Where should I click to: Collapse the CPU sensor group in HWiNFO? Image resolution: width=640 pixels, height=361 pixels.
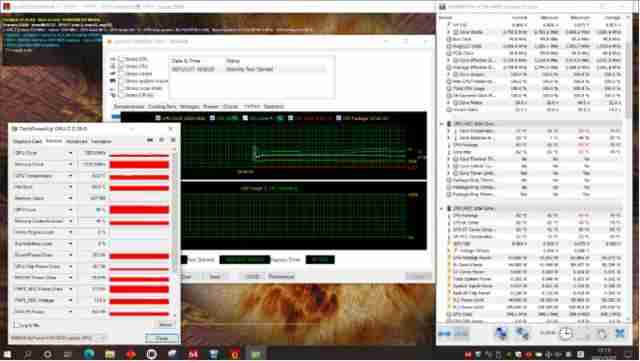442,123
